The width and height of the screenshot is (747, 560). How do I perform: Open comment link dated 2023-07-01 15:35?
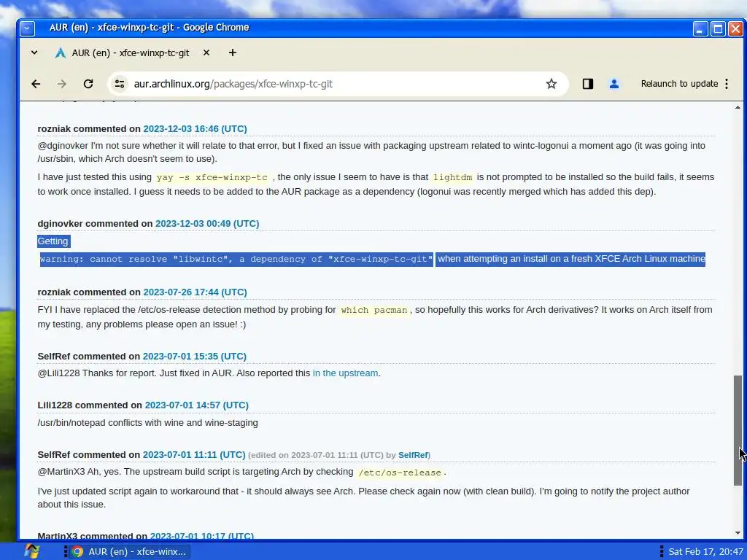coord(194,357)
